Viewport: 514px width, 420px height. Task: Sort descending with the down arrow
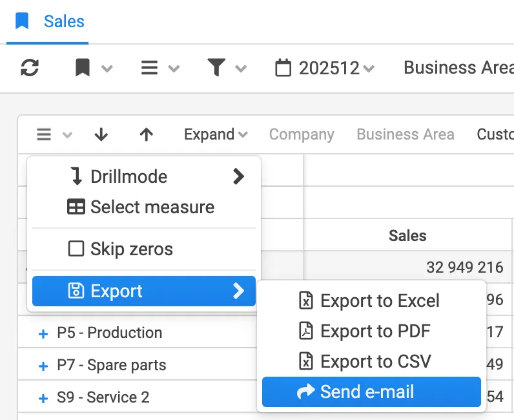(101, 134)
